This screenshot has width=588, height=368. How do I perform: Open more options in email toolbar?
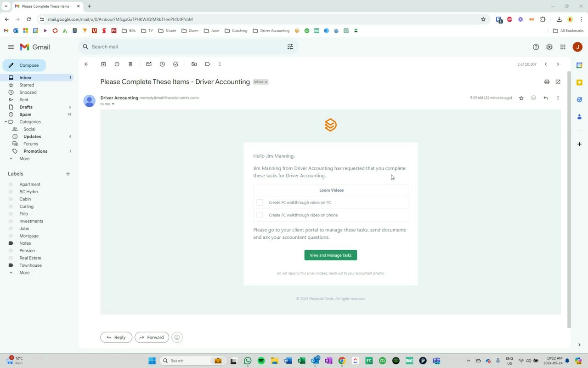pos(220,64)
